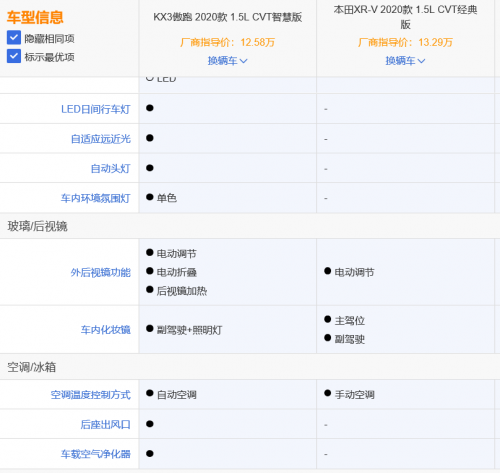Click 电动调节 value in the KX3 column

click(177, 254)
